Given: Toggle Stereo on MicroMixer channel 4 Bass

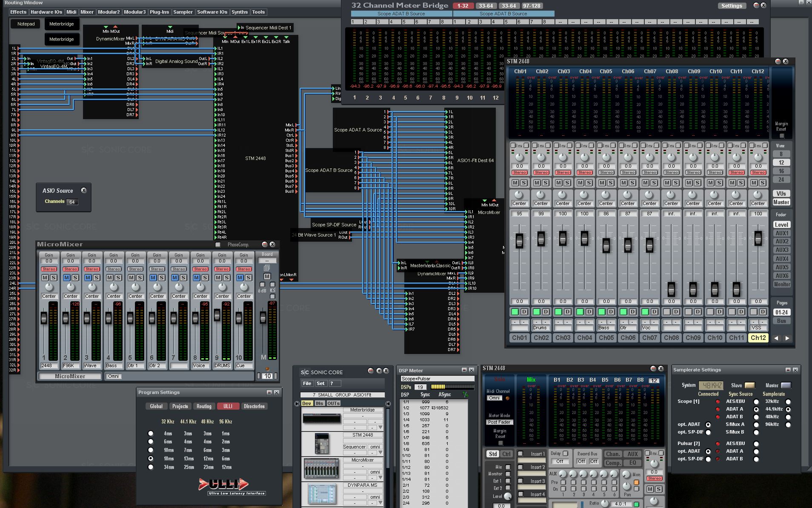Looking at the screenshot, I should pyautogui.click(x=114, y=269).
